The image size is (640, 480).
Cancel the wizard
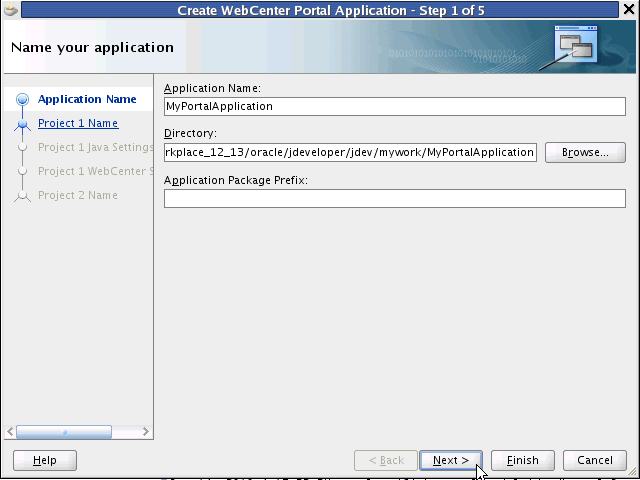[x=595, y=460]
